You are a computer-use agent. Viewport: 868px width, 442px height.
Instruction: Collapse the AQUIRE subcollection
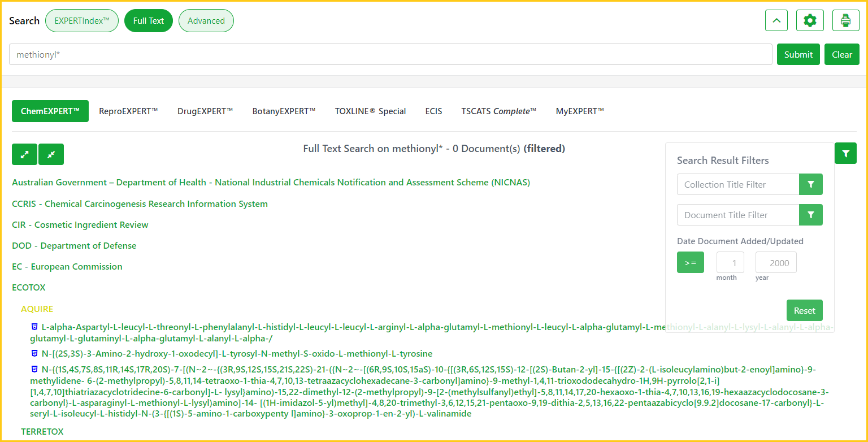tap(37, 309)
